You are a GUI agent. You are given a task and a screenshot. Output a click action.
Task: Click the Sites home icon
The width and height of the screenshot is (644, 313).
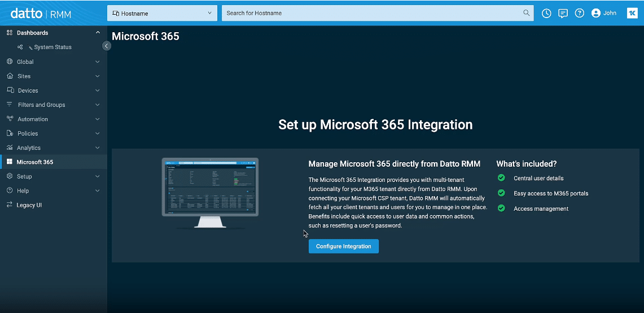pyautogui.click(x=10, y=76)
